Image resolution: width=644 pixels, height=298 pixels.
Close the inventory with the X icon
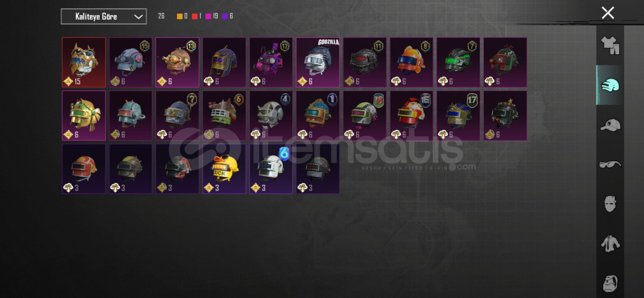(608, 13)
